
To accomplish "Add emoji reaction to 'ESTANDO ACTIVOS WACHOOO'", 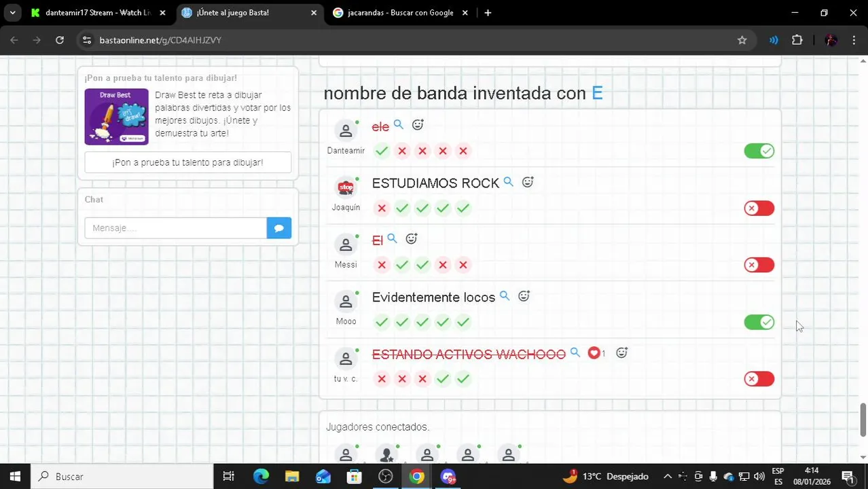I will [621, 353].
